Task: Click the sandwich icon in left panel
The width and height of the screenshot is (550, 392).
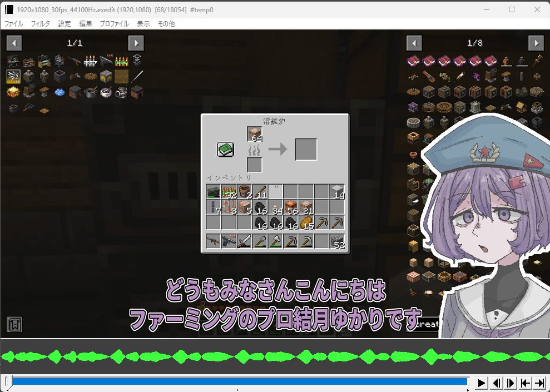Action: point(13,92)
